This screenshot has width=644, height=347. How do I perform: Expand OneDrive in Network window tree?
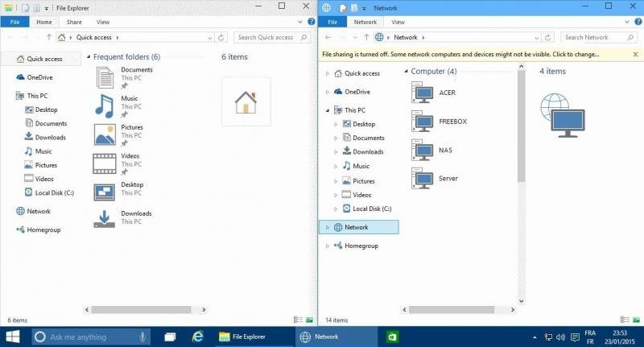pyautogui.click(x=328, y=92)
